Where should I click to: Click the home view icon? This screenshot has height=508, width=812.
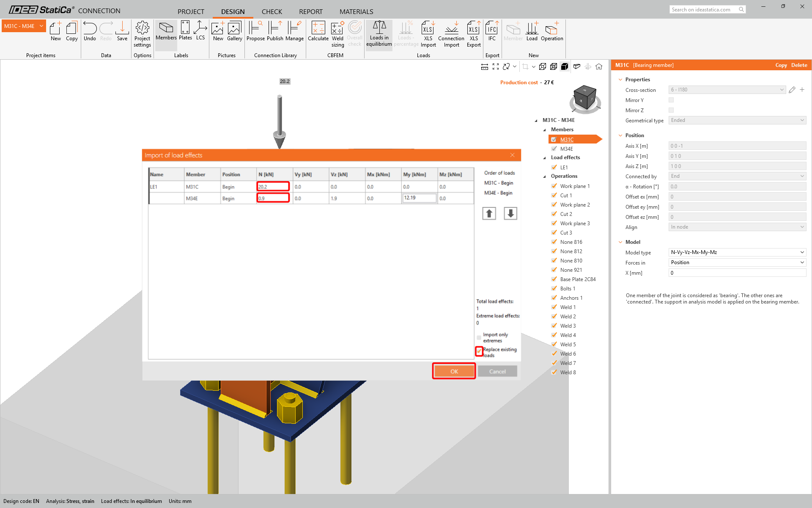pyautogui.click(x=599, y=66)
